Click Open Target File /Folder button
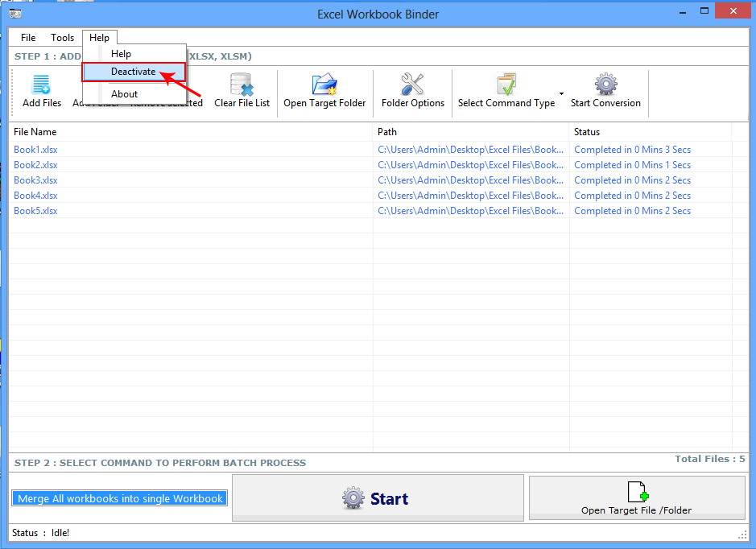The width and height of the screenshot is (756, 549). click(636, 498)
